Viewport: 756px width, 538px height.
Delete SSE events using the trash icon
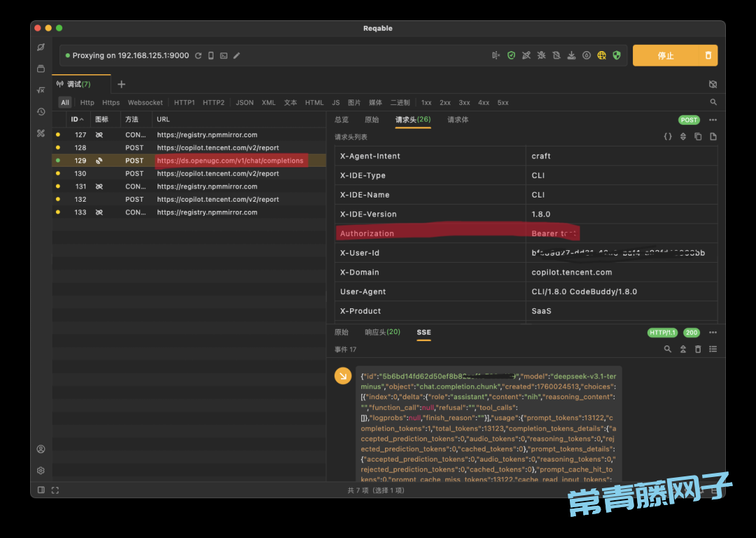698,349
